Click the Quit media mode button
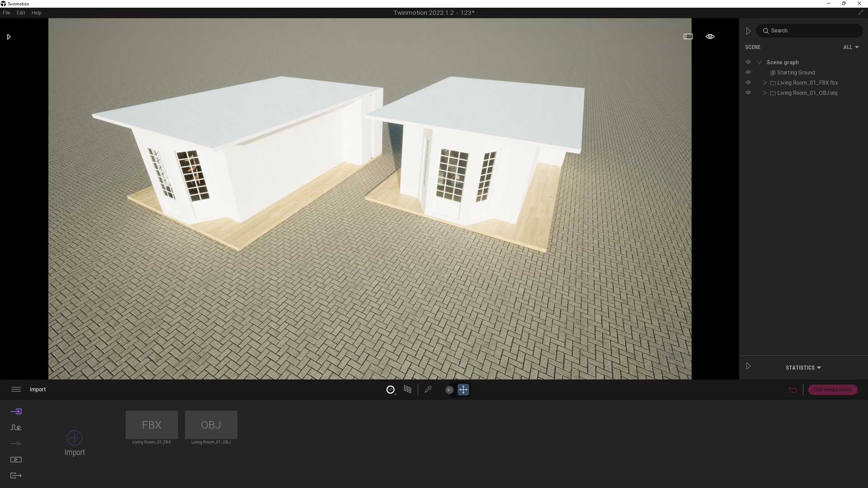Image resolution: width=868 pixels, height=488 pixels. pyautogui.click(x=833, y=389)
